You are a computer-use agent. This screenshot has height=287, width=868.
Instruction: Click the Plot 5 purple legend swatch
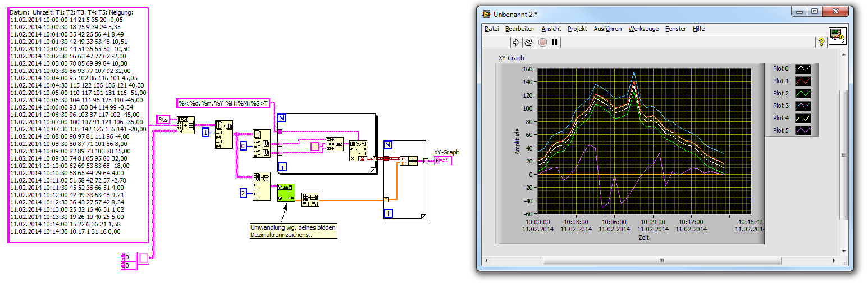[x=802, y=131]
